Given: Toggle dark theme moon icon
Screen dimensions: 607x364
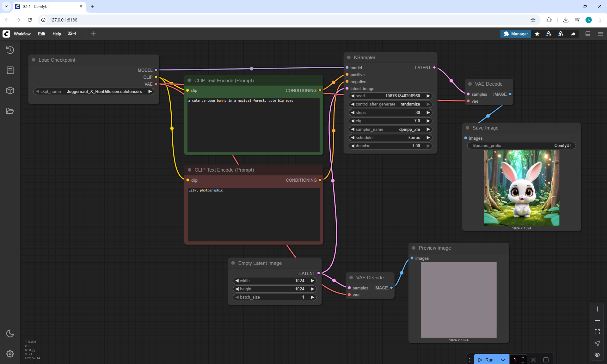Looking at the screenshot, I should (10, 333).
